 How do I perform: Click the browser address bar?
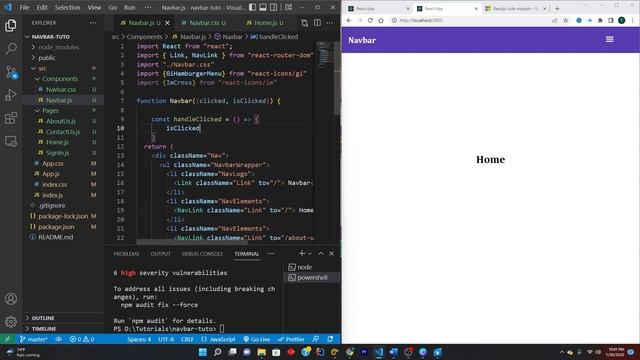pos(469,20)
